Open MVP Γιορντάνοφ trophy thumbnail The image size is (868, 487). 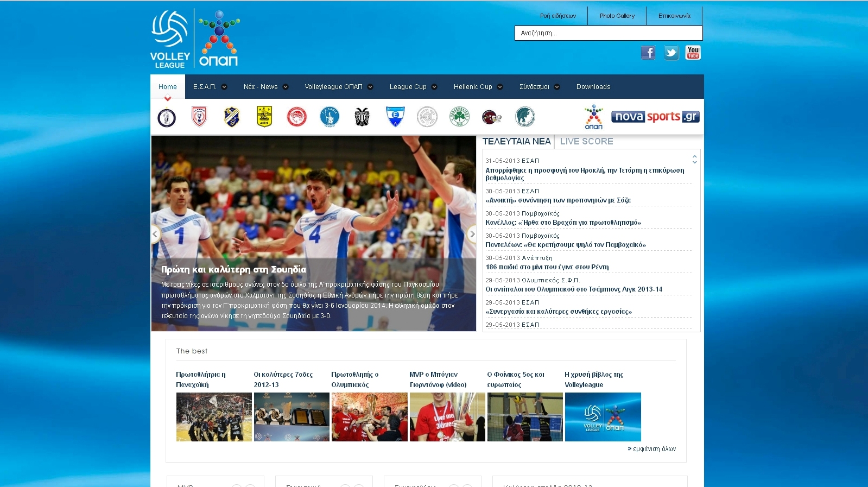447,417
